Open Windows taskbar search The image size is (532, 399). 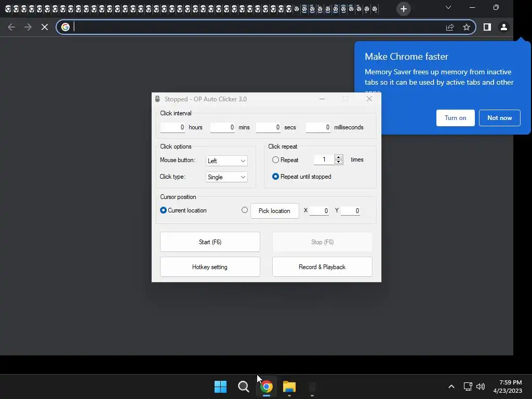pyautogui.click(x=243, y=387)
